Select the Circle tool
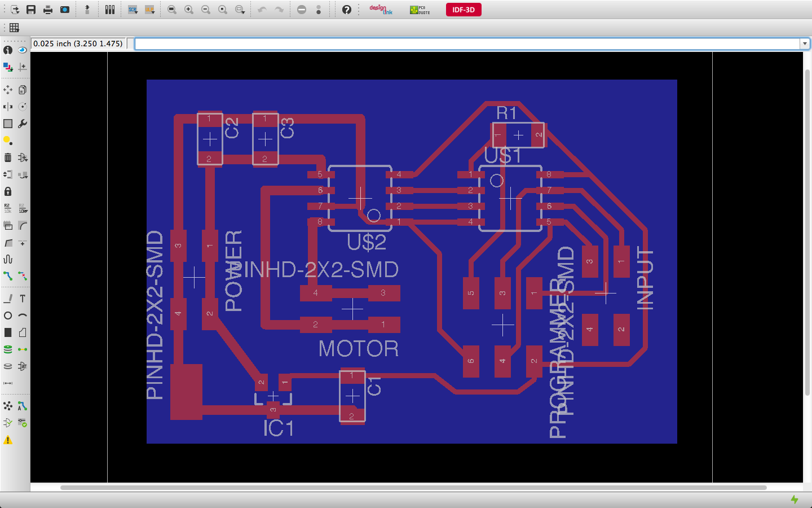The height and width of the screenshot is (508, 812). [8, 316]
